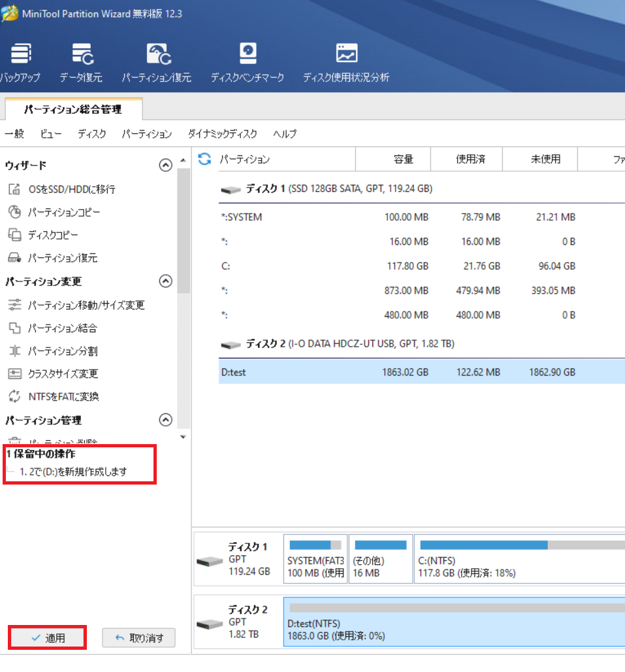Image resolution: width=625 pixels, height=672 pixels.
Task: Click SYSTEM(FAT3 block in disk map
Action: pyautogui.click(x=315, y=559)
